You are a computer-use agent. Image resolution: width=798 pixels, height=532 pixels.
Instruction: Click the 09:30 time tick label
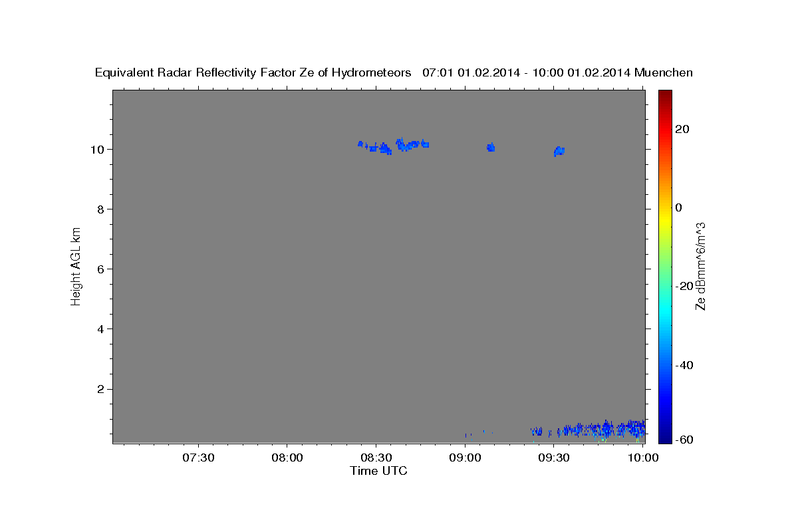(x=553, y=458)
